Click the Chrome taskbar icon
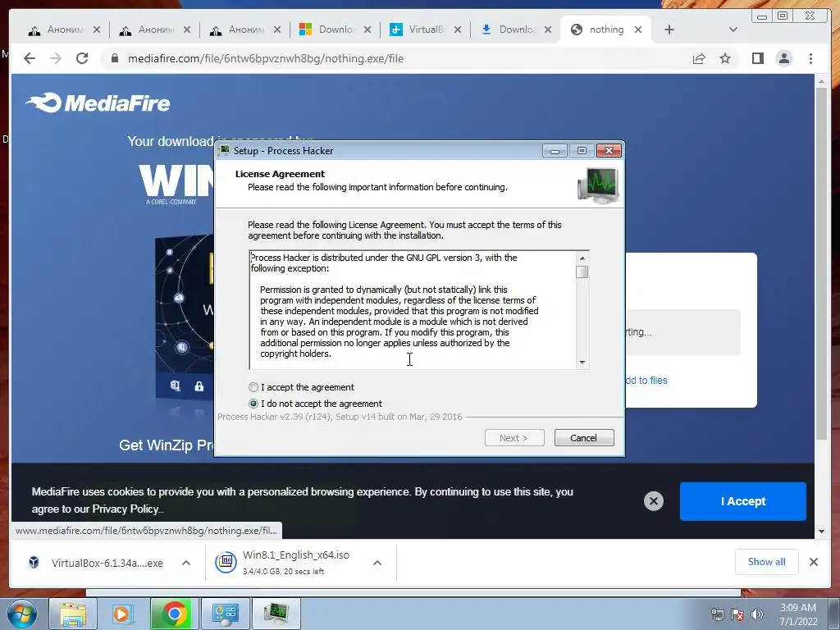Image resolution: width=840 pixels, height=630 pixels. point(174,614)
